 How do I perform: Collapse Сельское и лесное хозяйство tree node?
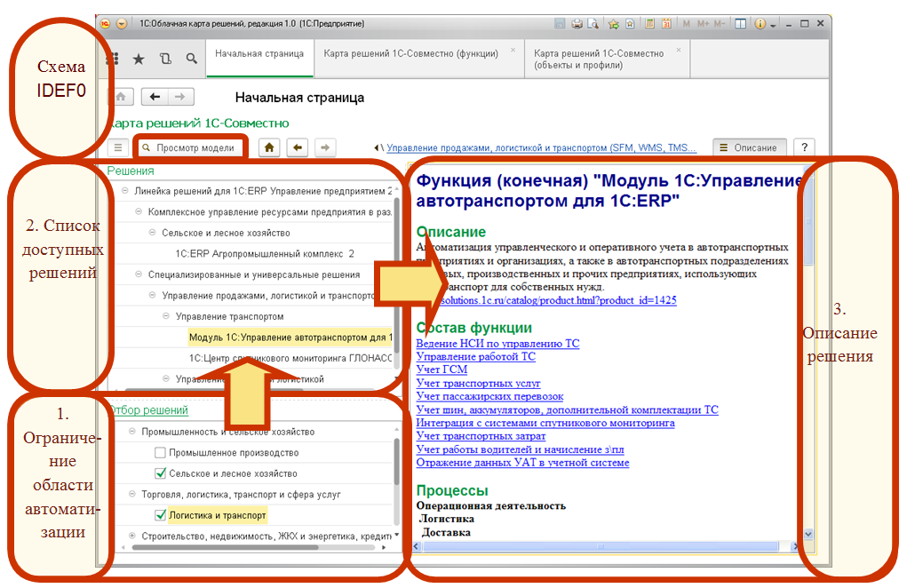(x=152, y=233)
